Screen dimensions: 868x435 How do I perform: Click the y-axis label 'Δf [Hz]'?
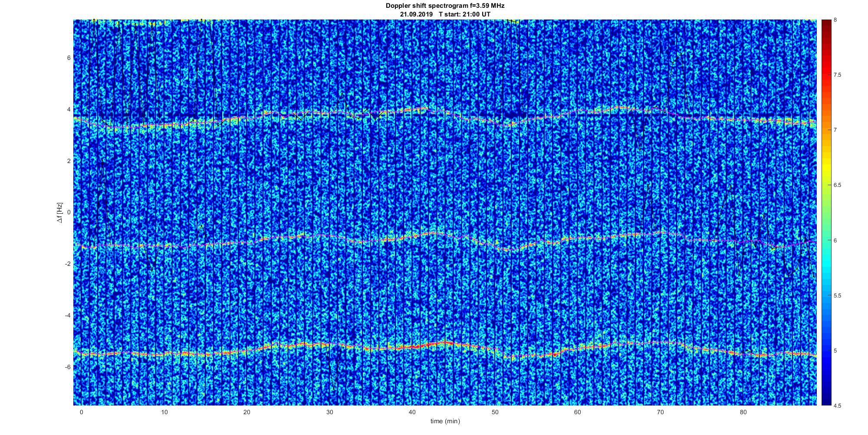coord(59,213)
